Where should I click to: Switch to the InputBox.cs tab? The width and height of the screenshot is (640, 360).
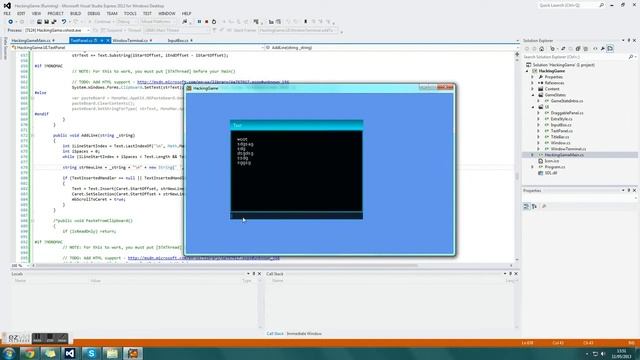point(178,40)
